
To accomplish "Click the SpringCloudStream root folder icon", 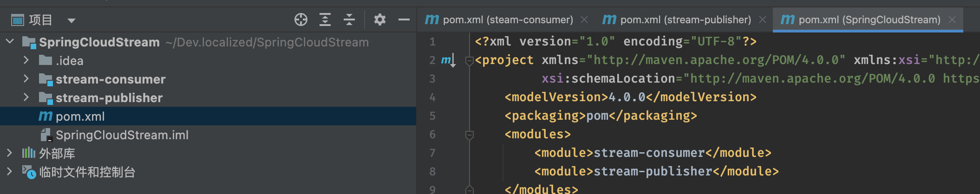I will (x=29, y=42).
